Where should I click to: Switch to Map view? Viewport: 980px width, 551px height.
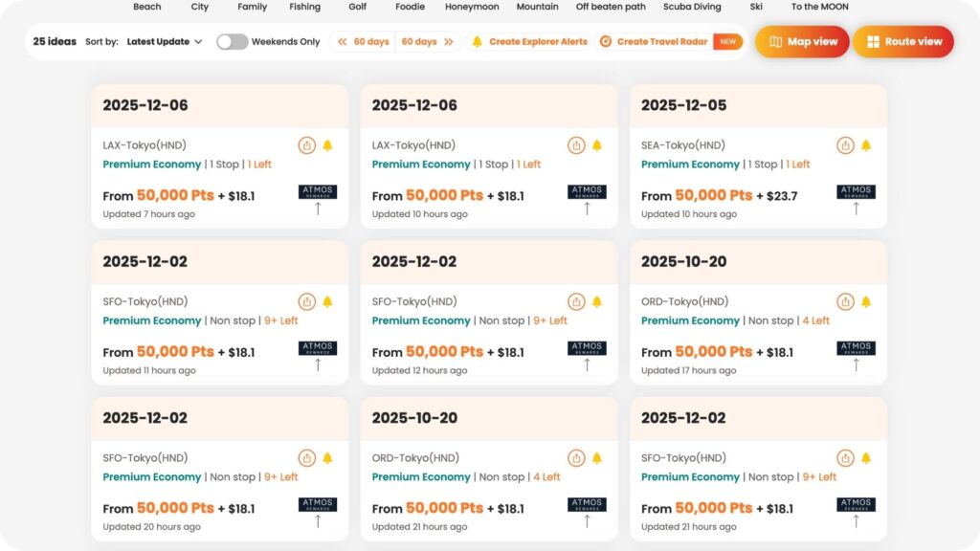coord(802,42)
